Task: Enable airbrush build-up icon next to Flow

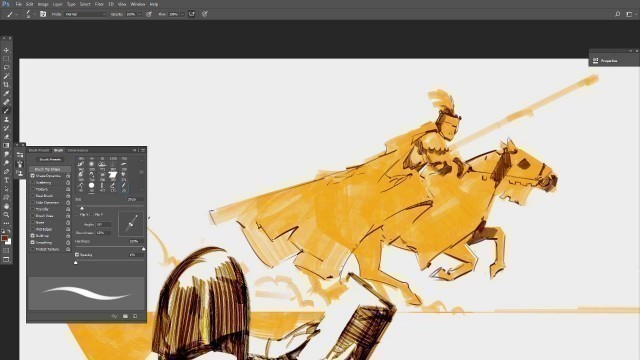Action: (191, 14)
